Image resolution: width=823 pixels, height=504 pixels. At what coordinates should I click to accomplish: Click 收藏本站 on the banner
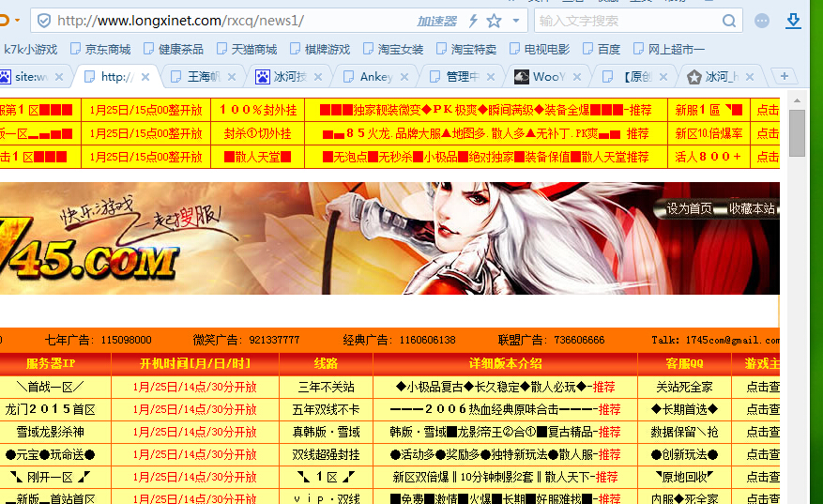752,208
